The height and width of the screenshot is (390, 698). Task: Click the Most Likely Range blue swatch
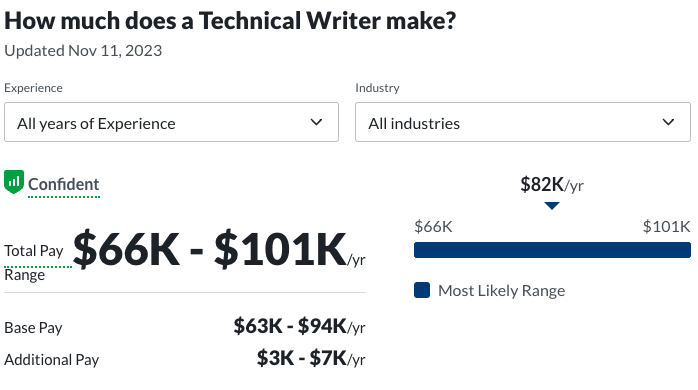pyautogui.click(x=422, y=290)
